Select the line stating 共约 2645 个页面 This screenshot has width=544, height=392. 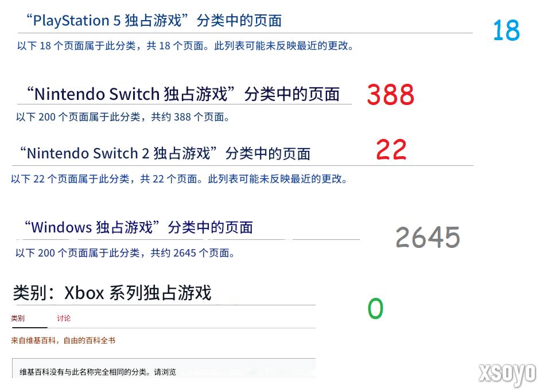(x=125, y=253)
